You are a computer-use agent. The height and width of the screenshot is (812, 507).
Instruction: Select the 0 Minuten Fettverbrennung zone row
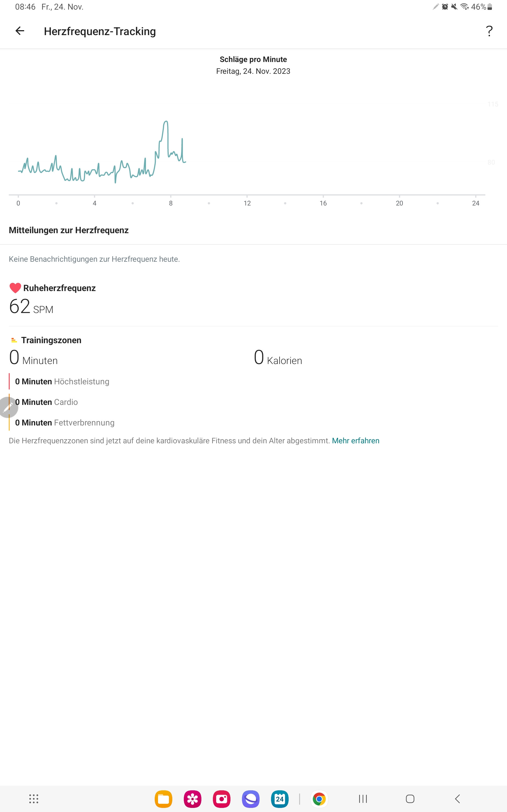[65, 422]
